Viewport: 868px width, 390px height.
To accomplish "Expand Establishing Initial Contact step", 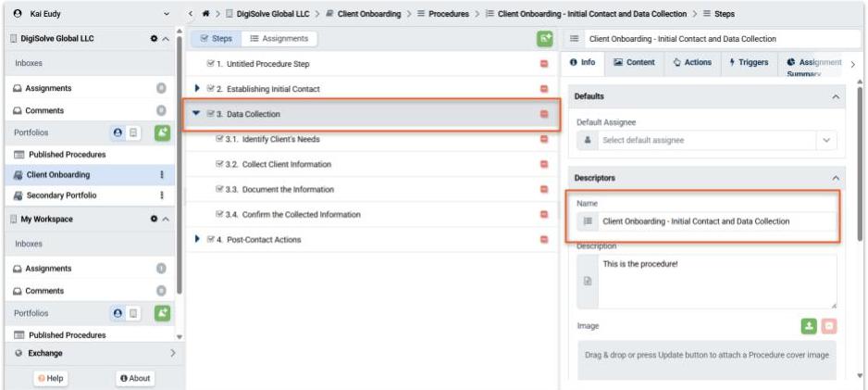I will click(196, 89).
